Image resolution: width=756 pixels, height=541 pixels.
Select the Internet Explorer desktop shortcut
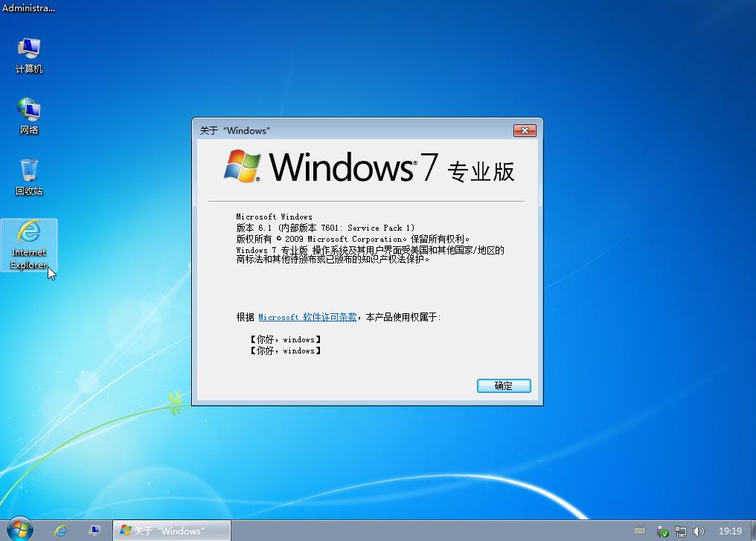coord(29,245)
